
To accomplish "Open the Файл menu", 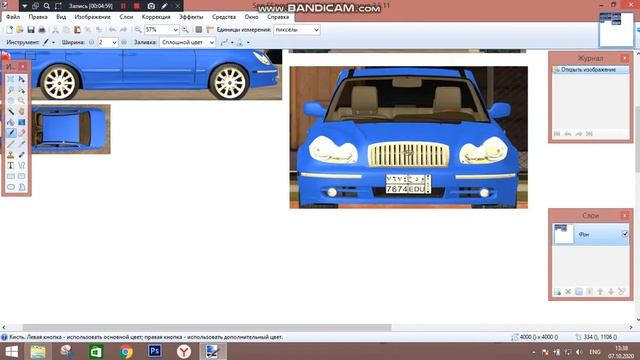I will click(13, 17).
